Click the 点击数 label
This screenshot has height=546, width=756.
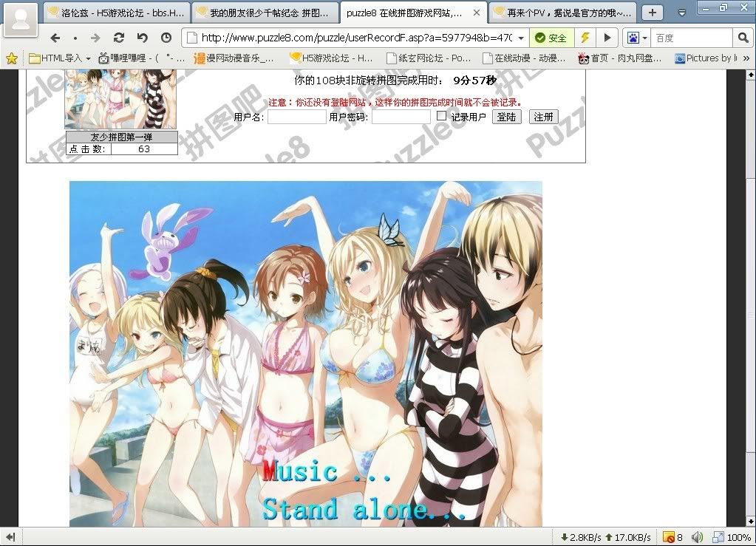coord(87,149)
